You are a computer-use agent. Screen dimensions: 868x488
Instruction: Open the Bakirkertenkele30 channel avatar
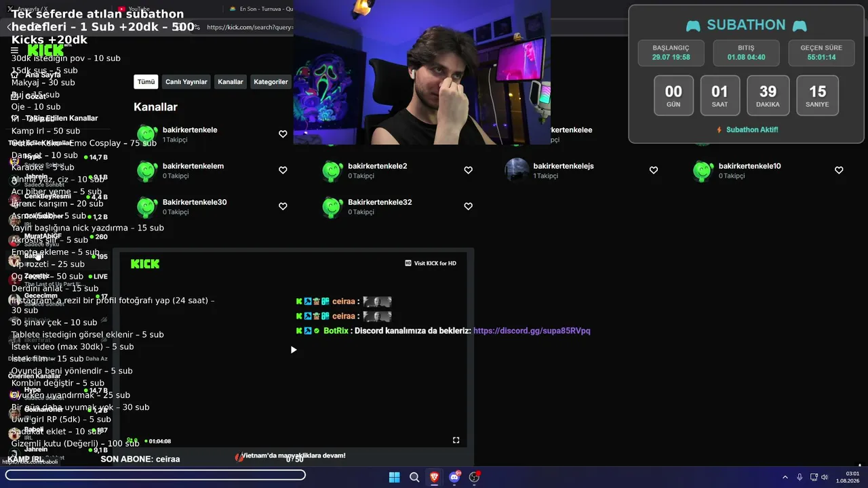pos(146,206)
